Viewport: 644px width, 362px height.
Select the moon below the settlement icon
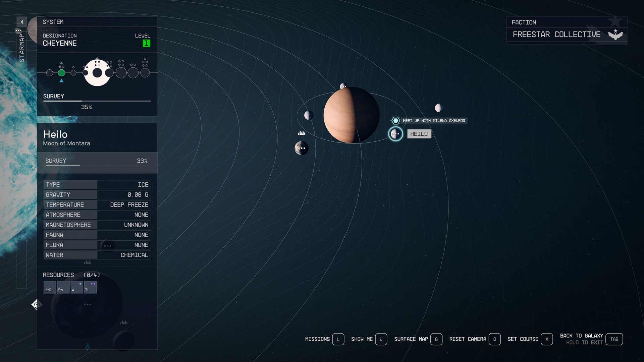click(302, 148)
